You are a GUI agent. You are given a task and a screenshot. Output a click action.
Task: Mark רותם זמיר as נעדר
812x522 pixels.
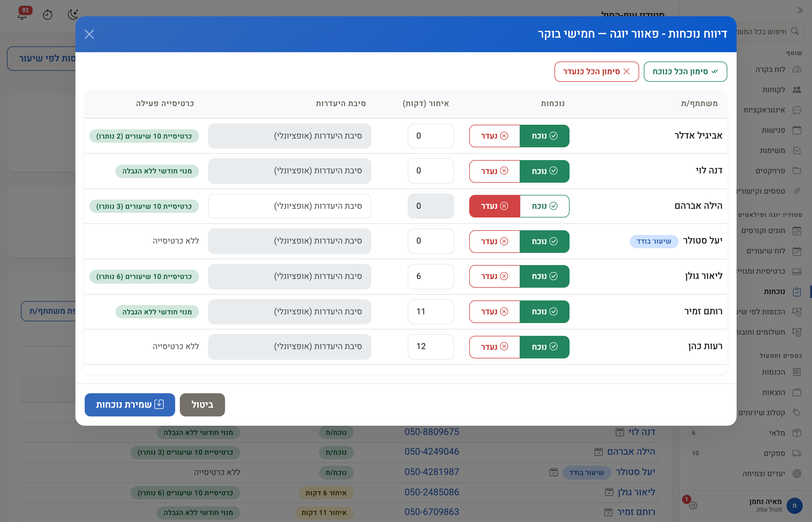(x=494, y=311)
